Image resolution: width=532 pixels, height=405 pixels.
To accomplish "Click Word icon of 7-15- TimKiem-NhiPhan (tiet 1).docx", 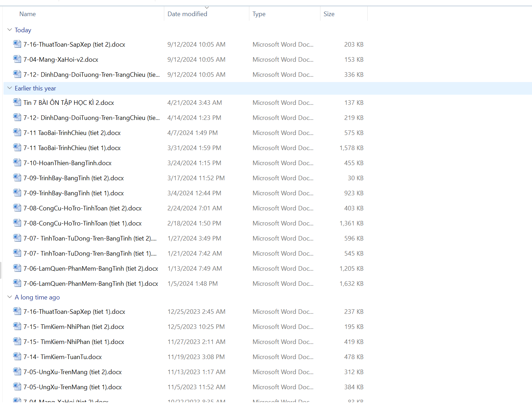I will pos(17,341).
